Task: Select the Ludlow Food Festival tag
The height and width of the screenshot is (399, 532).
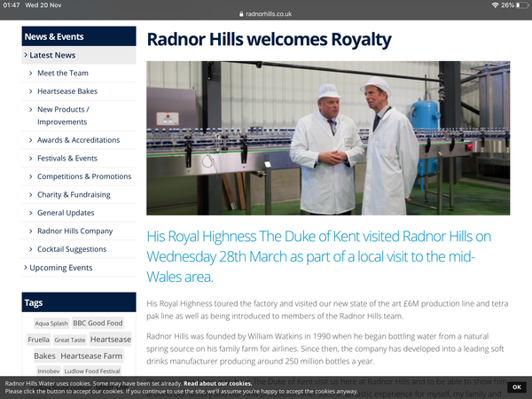Action: (92, 372)
